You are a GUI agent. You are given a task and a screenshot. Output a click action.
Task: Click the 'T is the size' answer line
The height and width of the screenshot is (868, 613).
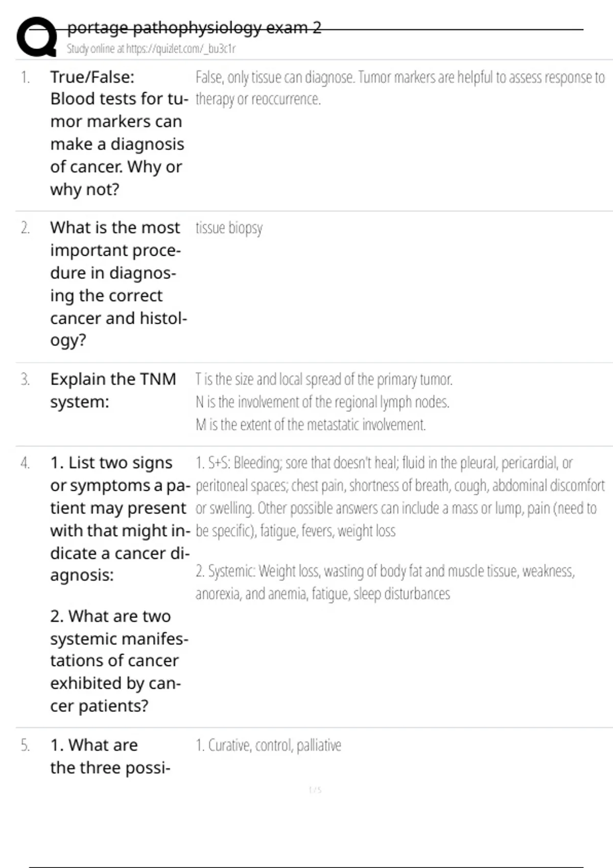tap(324, 379)
